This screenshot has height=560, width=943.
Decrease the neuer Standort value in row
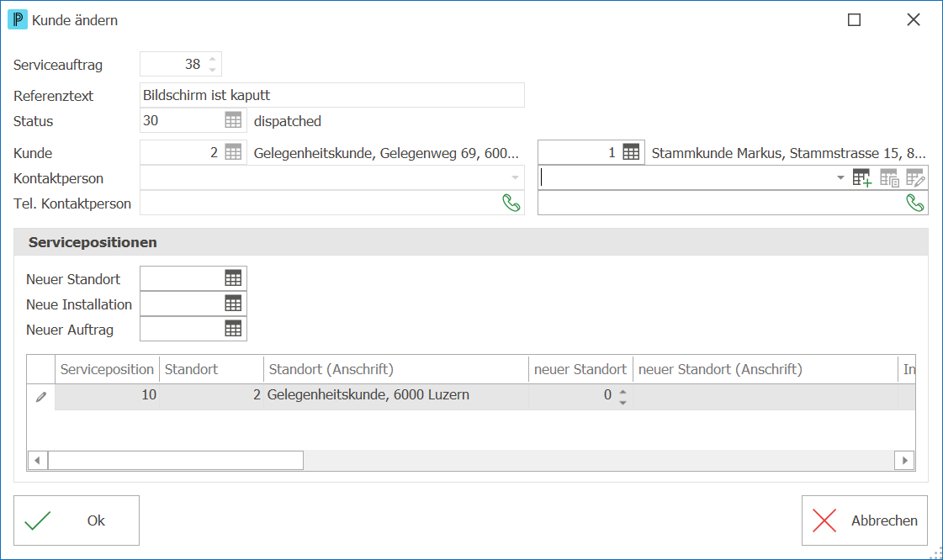pyautogui.click(x=623, y=402)
